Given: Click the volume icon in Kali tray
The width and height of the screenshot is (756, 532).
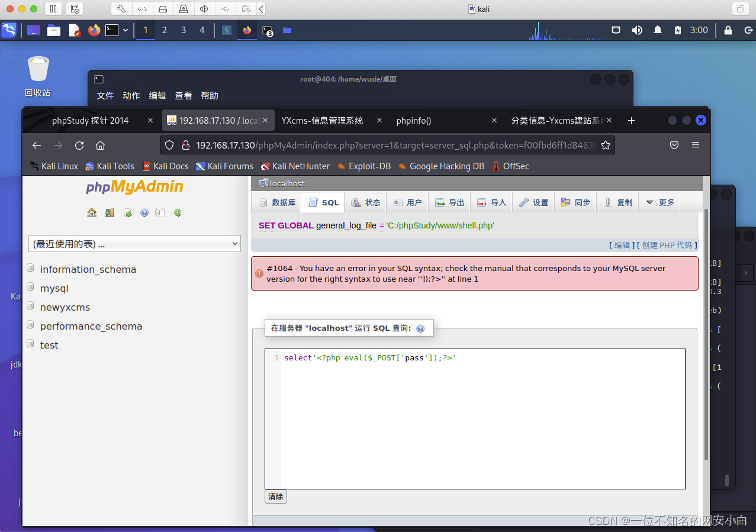Looking at the screenshot, I should [637, 30].
